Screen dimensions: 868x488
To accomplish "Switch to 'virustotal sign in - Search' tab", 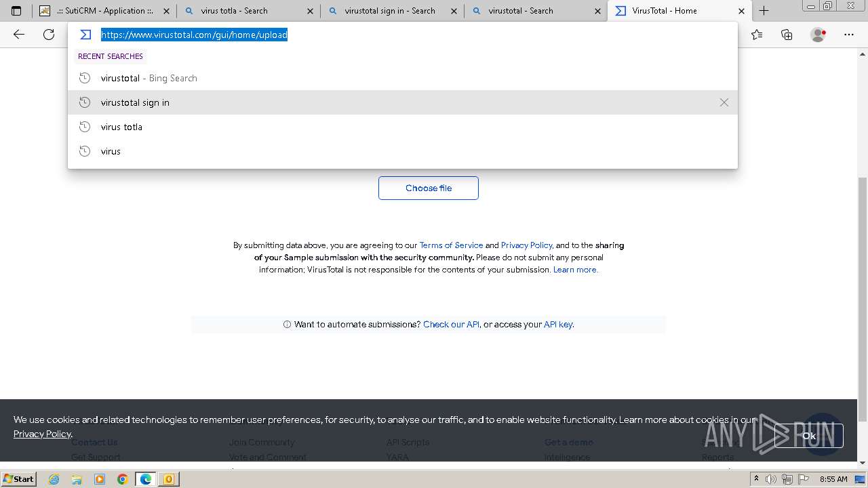I will tap(391, 11).
